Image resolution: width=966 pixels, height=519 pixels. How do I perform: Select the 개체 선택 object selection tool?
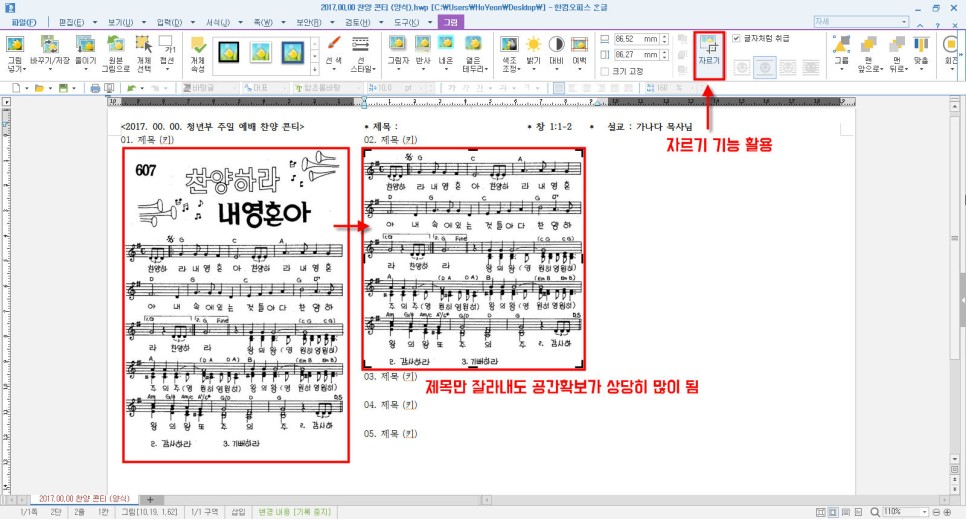pos(144,44)
